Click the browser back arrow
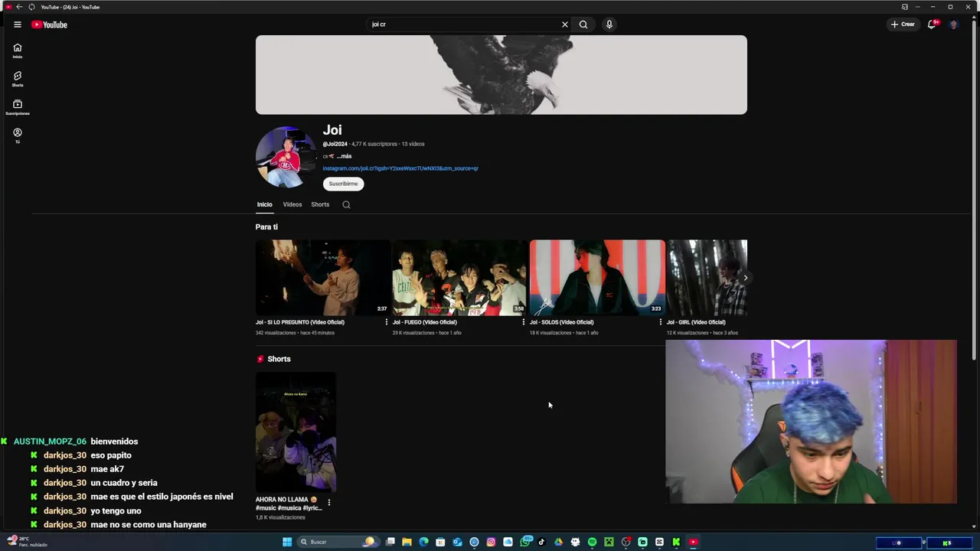The height and width of the screenshot is (551, 980). click(x=19, y=7)
